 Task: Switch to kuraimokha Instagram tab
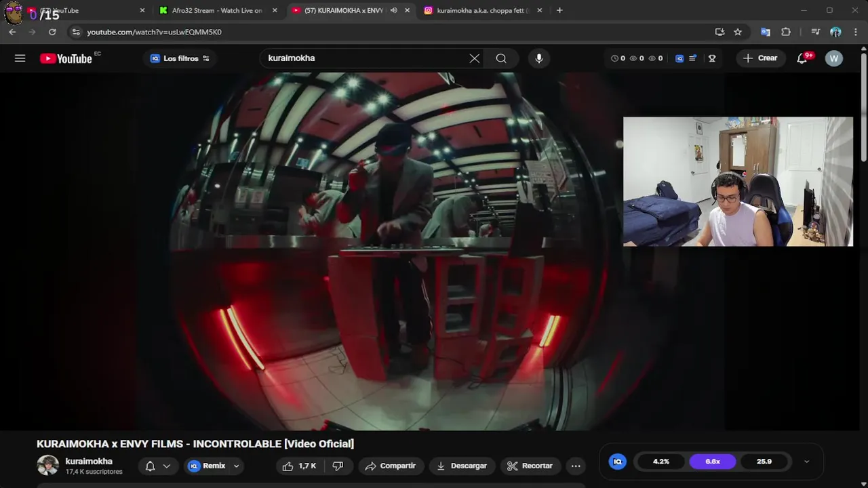tap(482, 10)
